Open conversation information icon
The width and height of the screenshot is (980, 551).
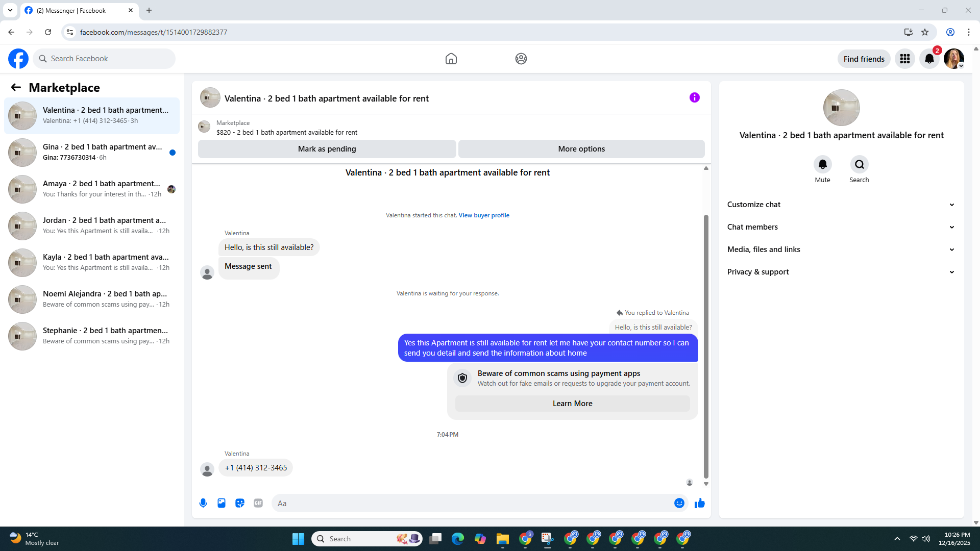coord(694,97)
